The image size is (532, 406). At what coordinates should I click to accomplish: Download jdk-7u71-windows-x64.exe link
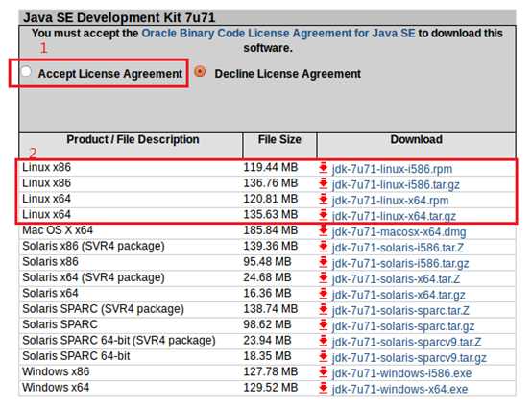click(x=399, y=389)
